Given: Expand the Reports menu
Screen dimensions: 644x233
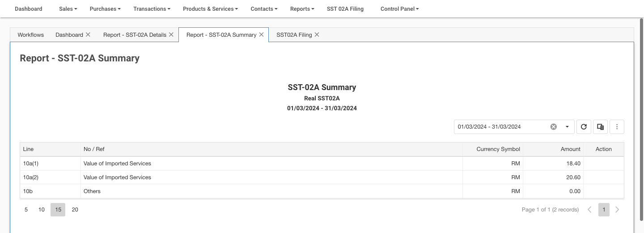Looking at the screenshot, I should click(302, 9).
